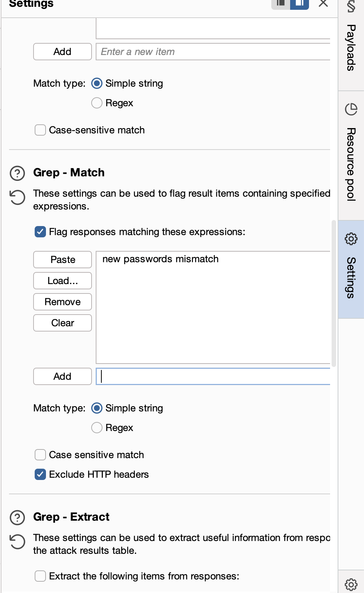The width and height of the screenshot is (364, 593).
Task: Select Regex match type in Grep - Match
Action: point(97,428)
